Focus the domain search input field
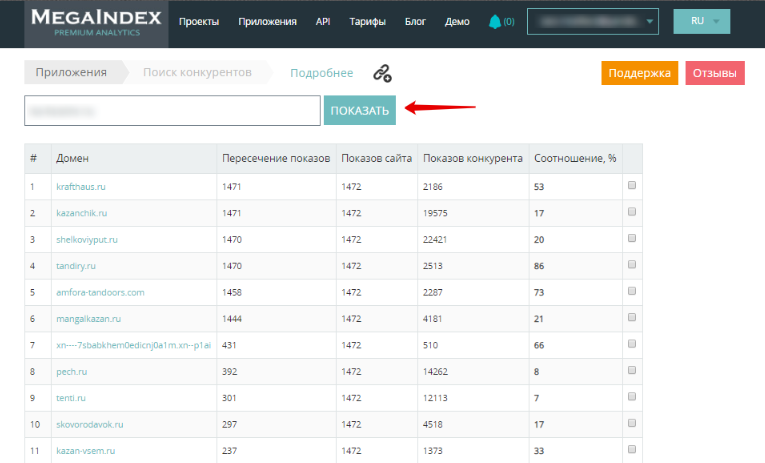This screenshot has width=765, height=463. (x=172, y=111)
